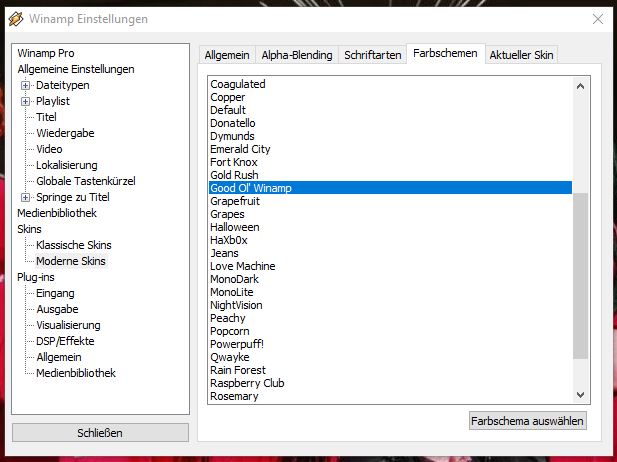Click the Winamp icon in title bar
Image resolution: width=617 pixels, height=462 pixels.
click(x=16, y=18)
